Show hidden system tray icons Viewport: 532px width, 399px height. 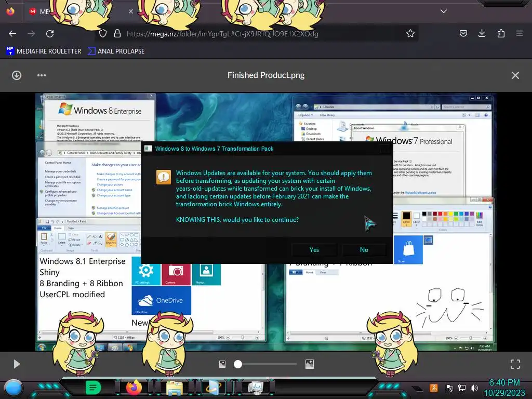[417, 389]
